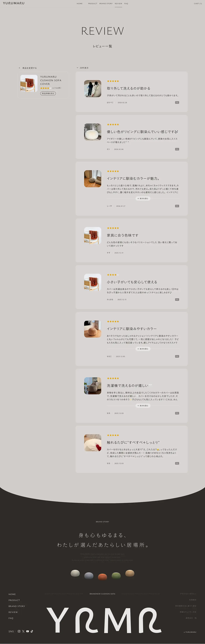This screenshot has width=205, height=644.
Task: Open CART (1) link in header
Action: pos(198,4)
